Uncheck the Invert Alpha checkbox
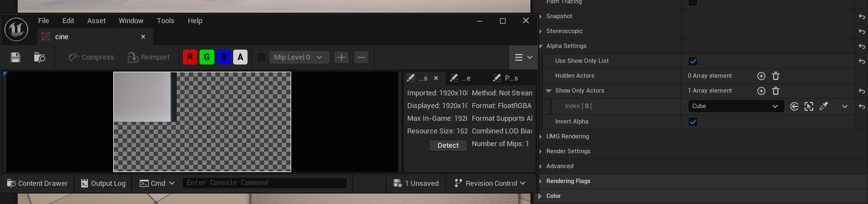 click(693, 122)
